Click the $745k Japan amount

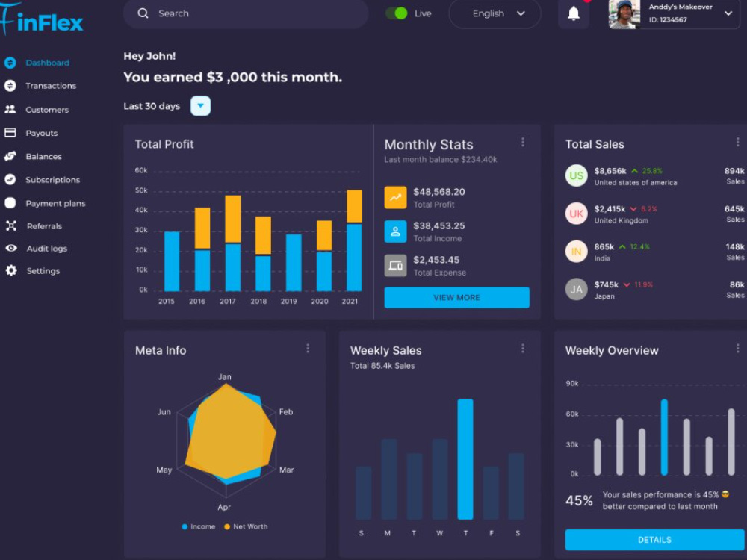[607, 284]
